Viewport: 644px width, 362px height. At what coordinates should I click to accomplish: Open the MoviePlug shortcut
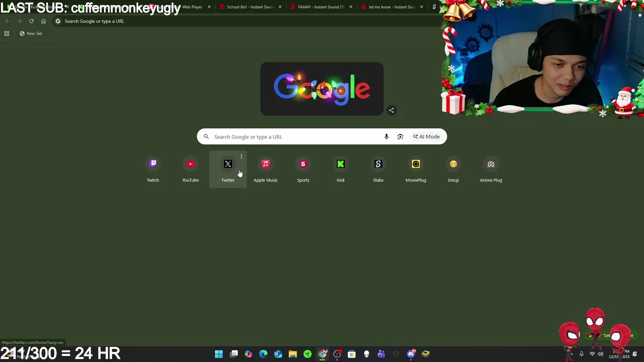416,169
